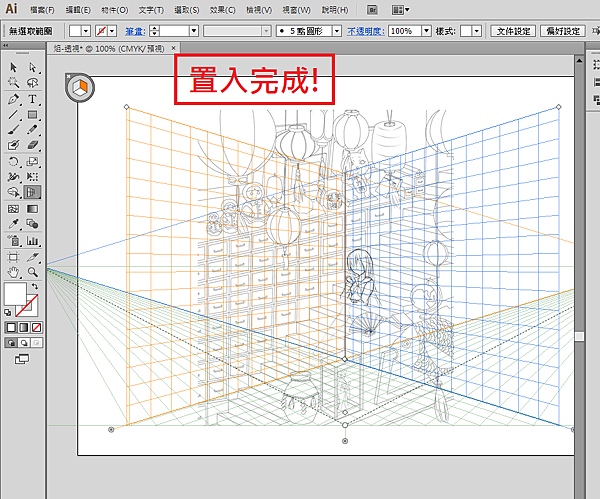
Task: Swap fill and stroke colors
Action: click(37, 287)
